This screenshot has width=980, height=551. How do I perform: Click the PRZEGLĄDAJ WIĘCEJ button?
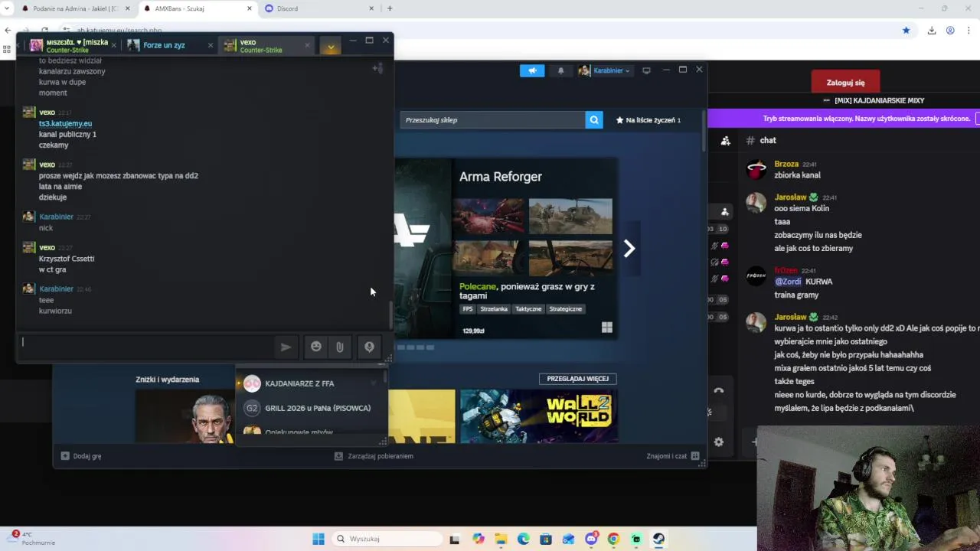577,378
